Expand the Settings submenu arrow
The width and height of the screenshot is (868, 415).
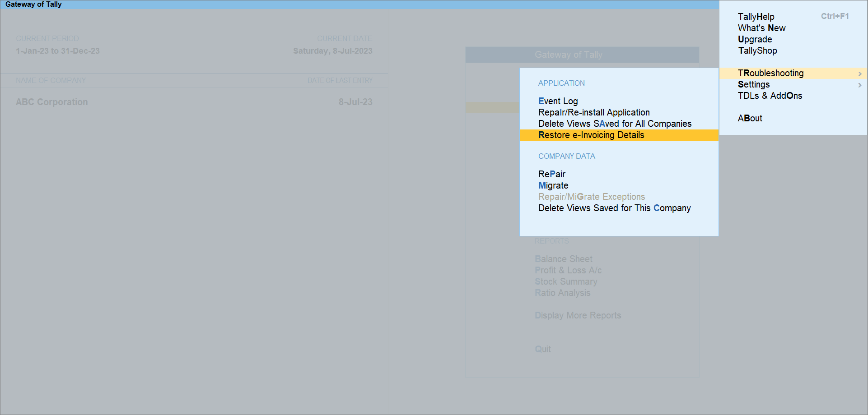pos(860,85)
